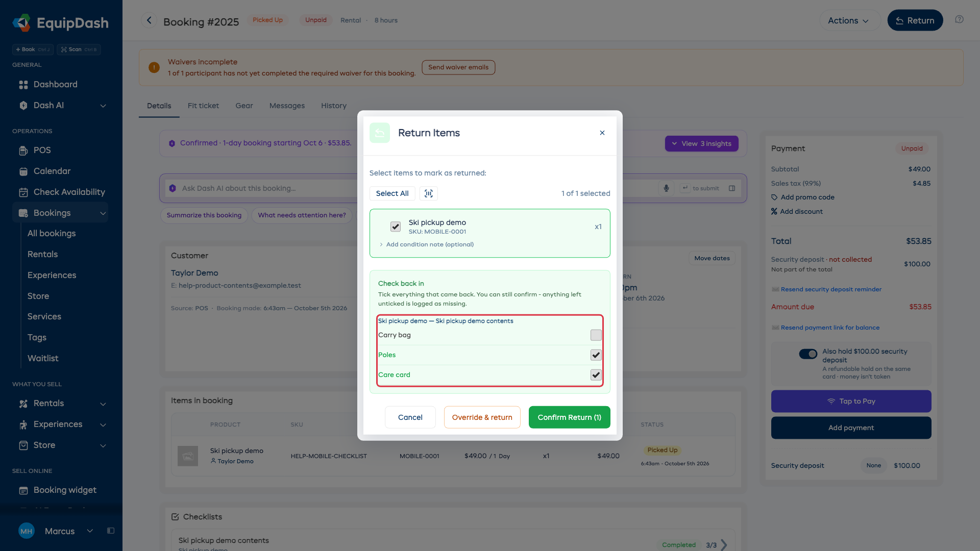Switch to the Fit ticket tab

tap(203, 106)
